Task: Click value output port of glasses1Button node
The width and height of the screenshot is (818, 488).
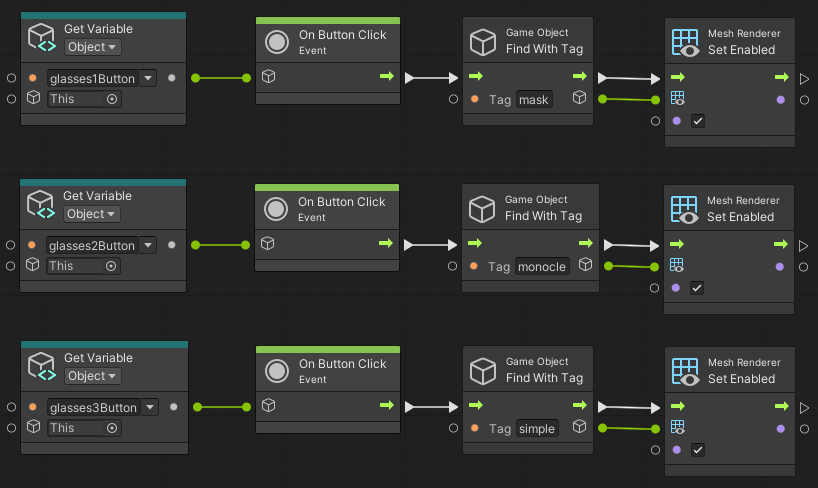Action: [172, 78]
